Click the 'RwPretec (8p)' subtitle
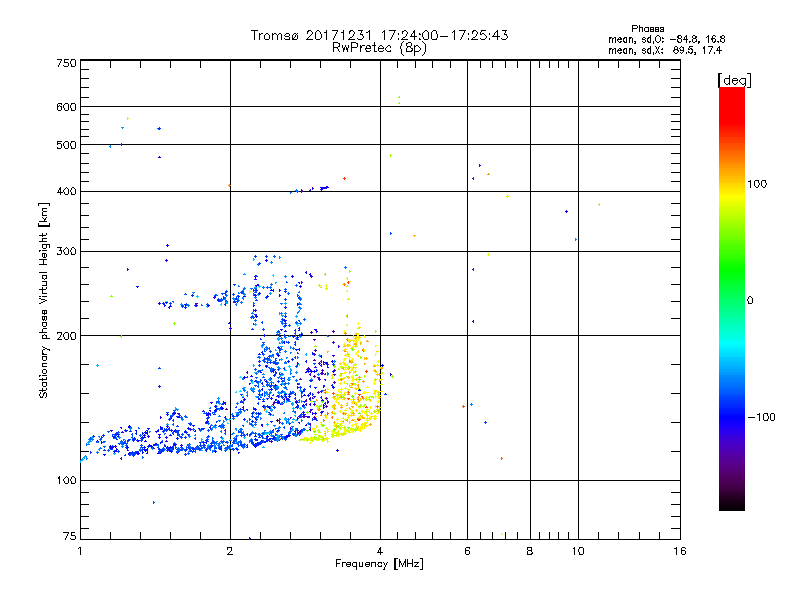 point(380,48)
